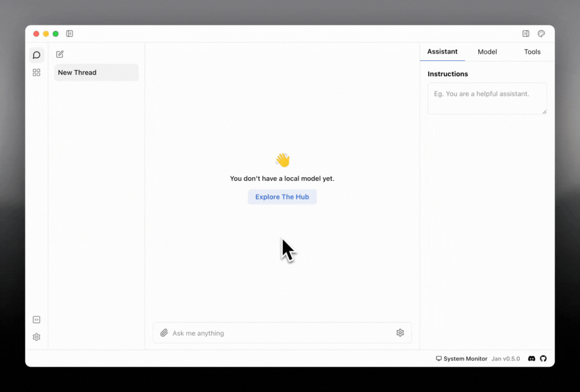
Task: Click the Explore The Hub button
Action: pyautogui.click(x=282, y=197)
